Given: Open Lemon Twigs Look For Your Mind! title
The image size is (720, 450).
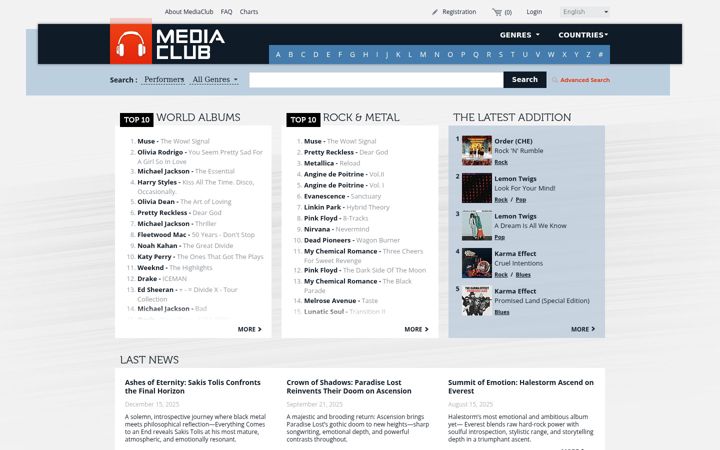Looking at the screenshot, I should (525, 188).
